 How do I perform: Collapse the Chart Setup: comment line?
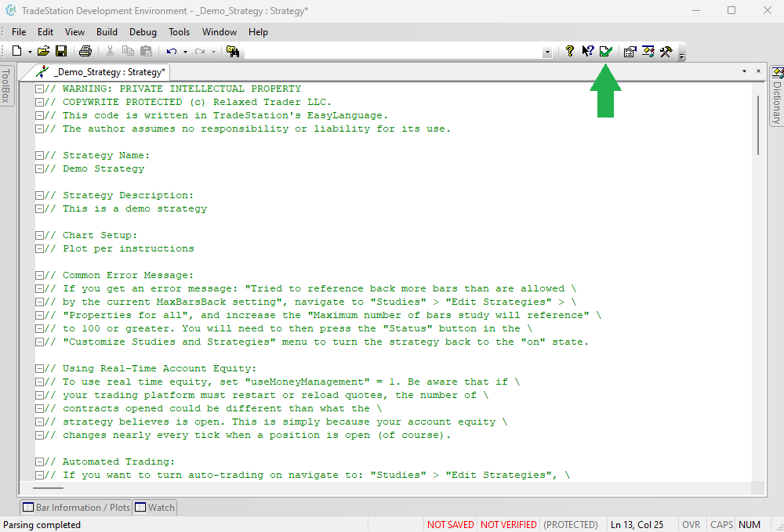(39, 235)
